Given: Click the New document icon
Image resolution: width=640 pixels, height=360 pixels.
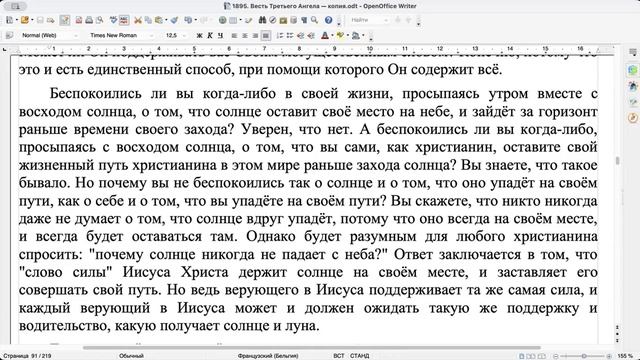Looking at the screenshot, I should [9, 20].
